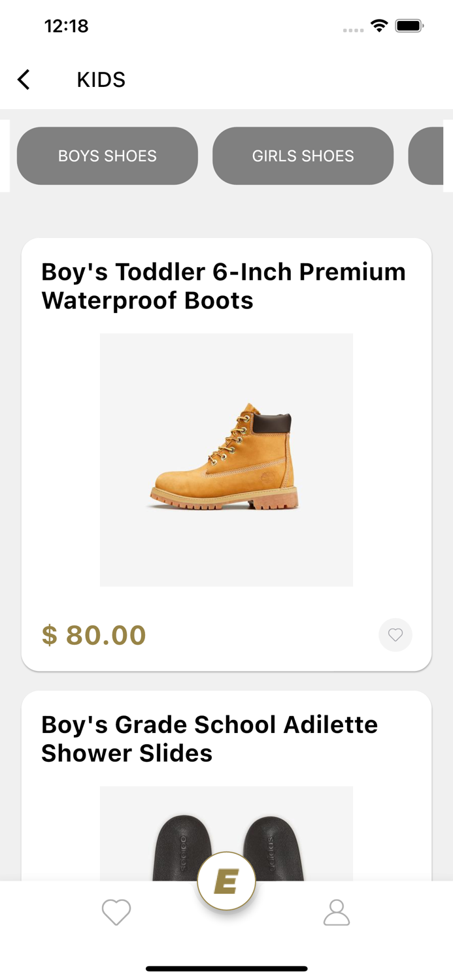Tap the back arrow icon

[x=24, y=80]
